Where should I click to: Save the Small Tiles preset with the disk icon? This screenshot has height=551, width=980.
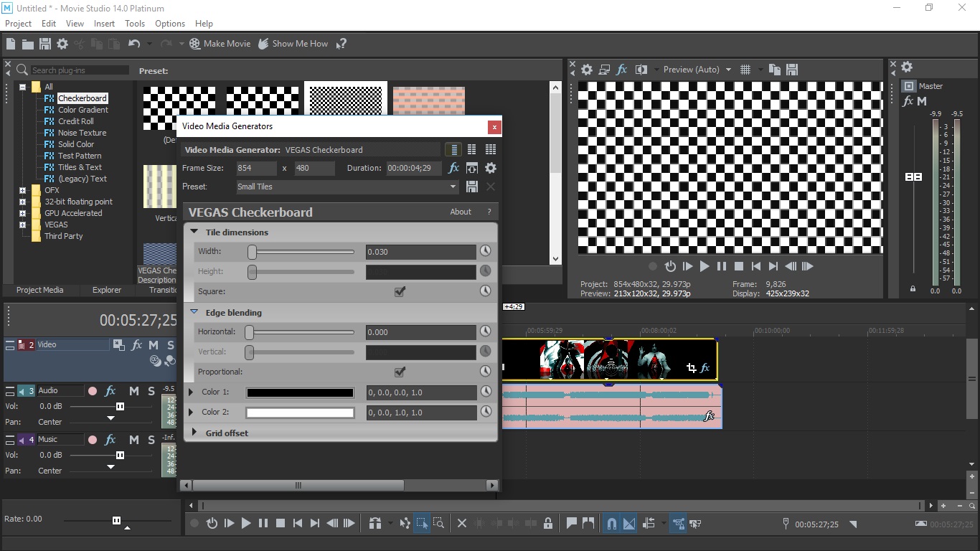tap(472, 187)
